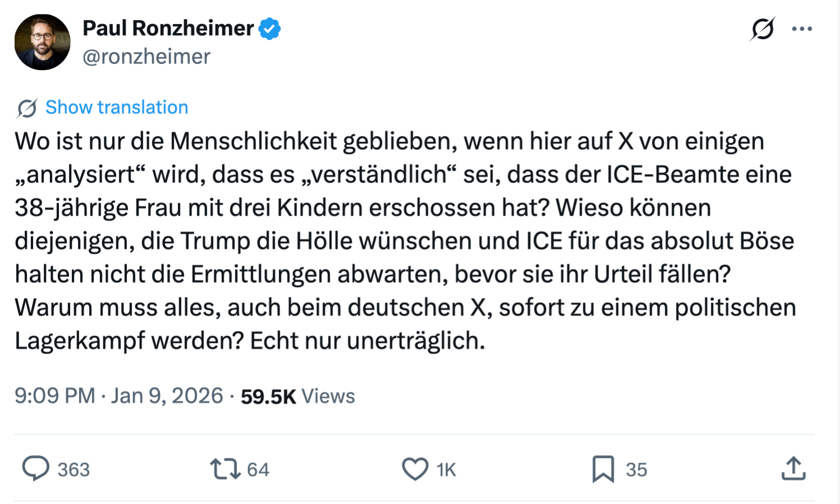Click the 35 bookmarks count
This screenshot has height=504, width=840.
click(x=637, y=470)
